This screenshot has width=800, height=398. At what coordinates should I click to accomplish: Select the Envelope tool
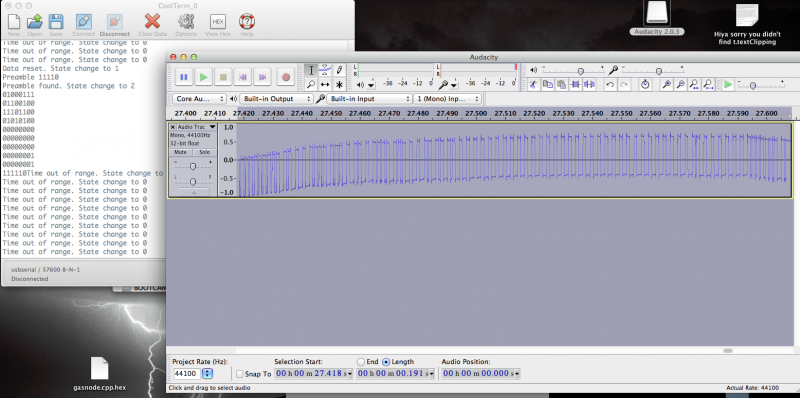324,70
